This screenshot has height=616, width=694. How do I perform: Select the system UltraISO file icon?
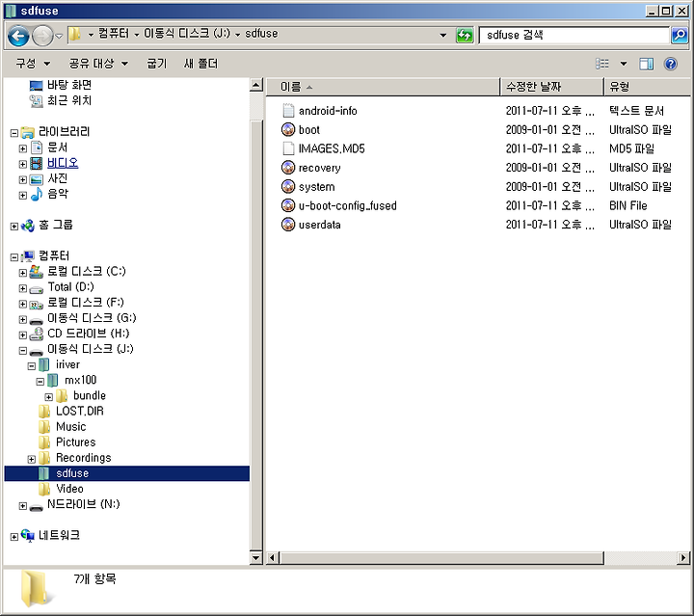pyautogui.click(x=288, y=187)
